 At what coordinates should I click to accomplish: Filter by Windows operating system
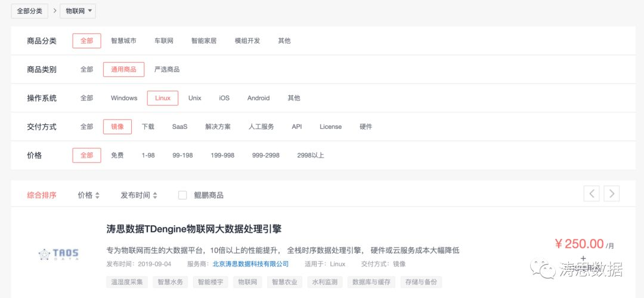pyautogui.click(x=124, y=98)
